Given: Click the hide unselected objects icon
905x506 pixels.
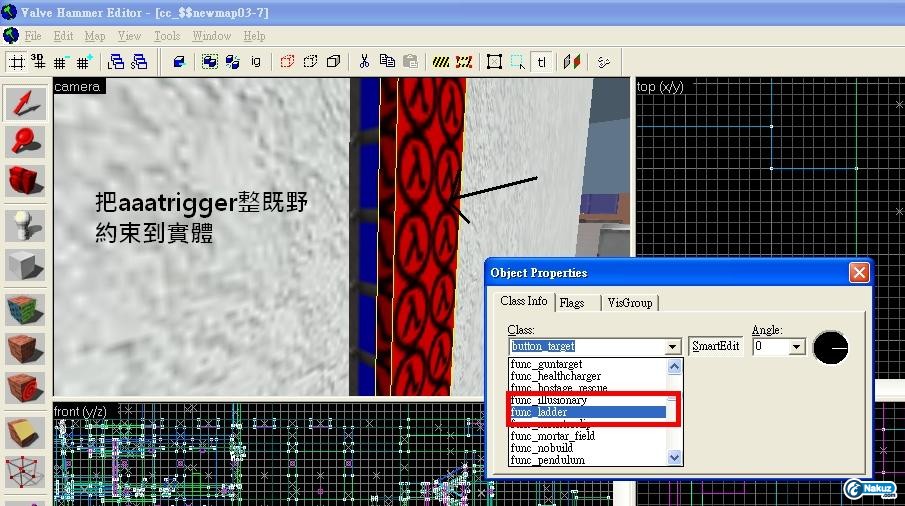Looking at the screenshot, I should 311,62.
